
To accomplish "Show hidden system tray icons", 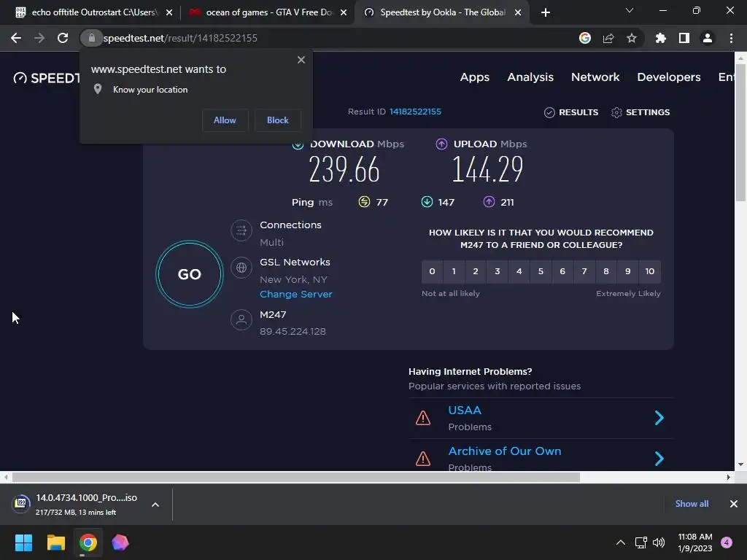I will 621,542.
